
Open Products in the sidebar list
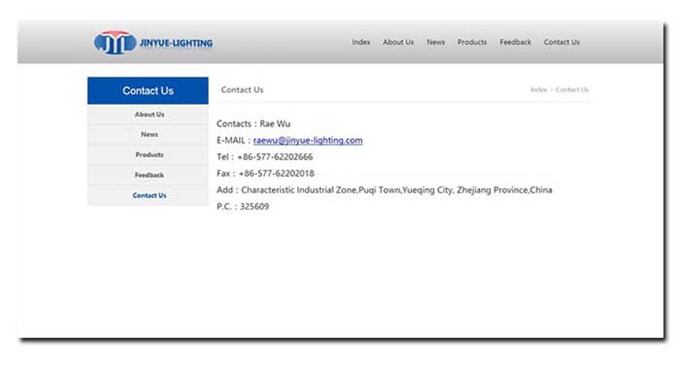click(x=148, y=155)
